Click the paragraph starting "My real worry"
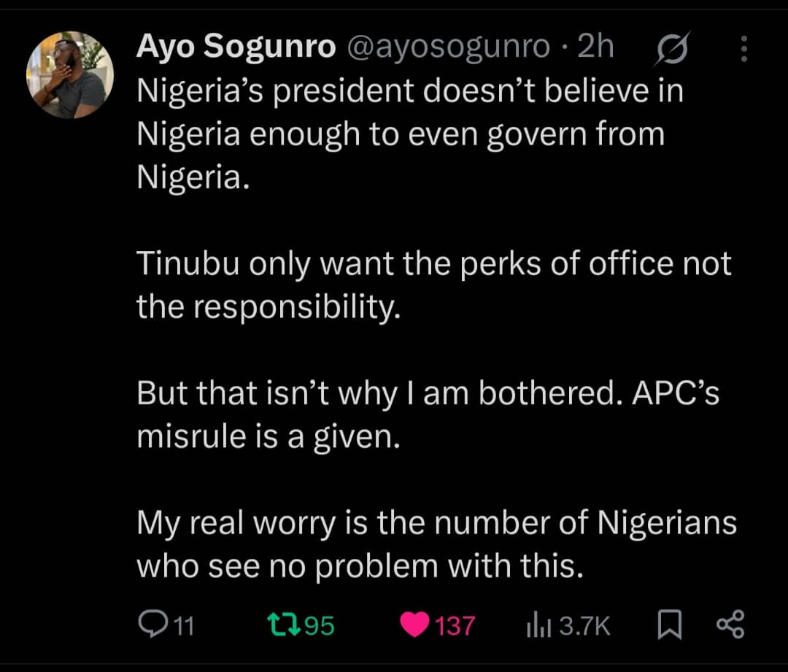 [436, 544]
